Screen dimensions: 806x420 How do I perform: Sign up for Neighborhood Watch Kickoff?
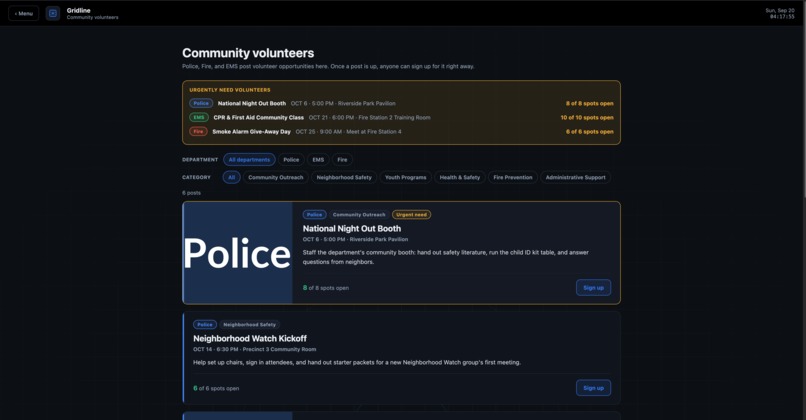tap(593, 388)
